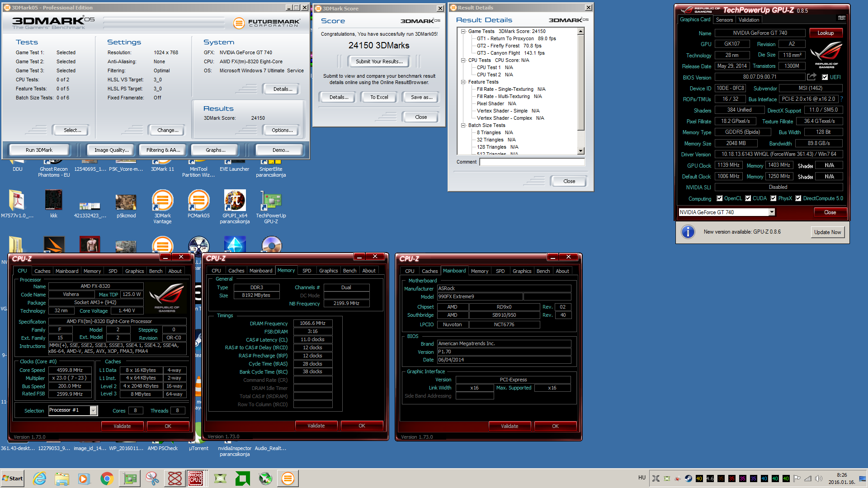Open the p5kcmod desktop icon
868x488 pixels.
click(x=126, y=204)
